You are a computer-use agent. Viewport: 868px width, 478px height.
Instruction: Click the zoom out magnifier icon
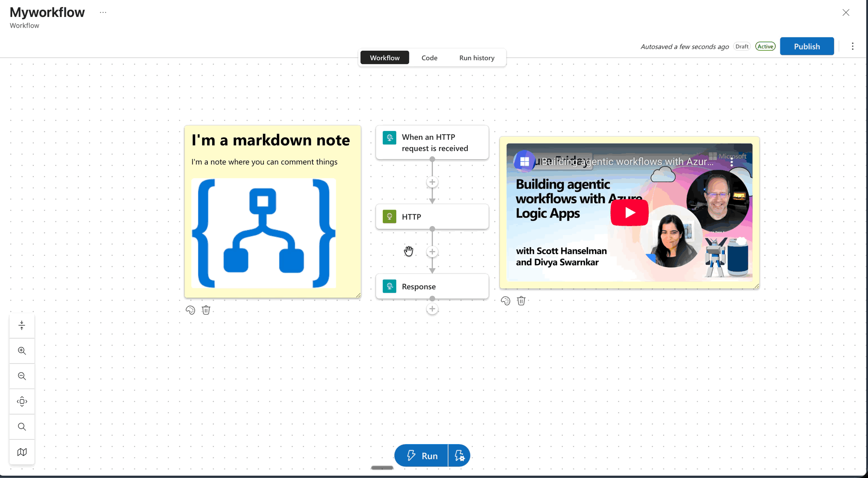coord(22,376)
